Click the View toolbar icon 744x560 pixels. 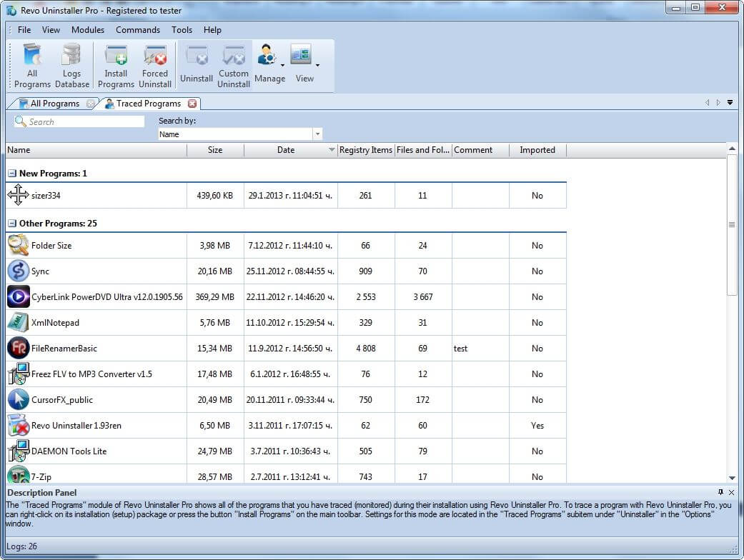pos(302,55)
